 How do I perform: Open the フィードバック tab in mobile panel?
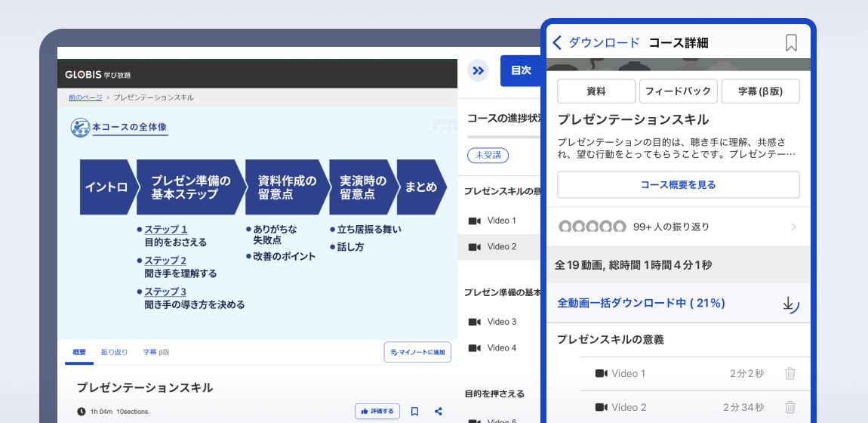679,91
